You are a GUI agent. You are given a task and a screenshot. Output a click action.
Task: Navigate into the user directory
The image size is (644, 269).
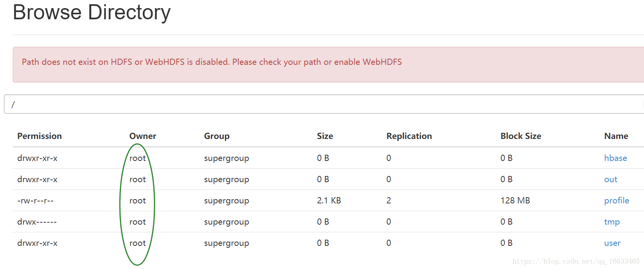pos(612,243)
